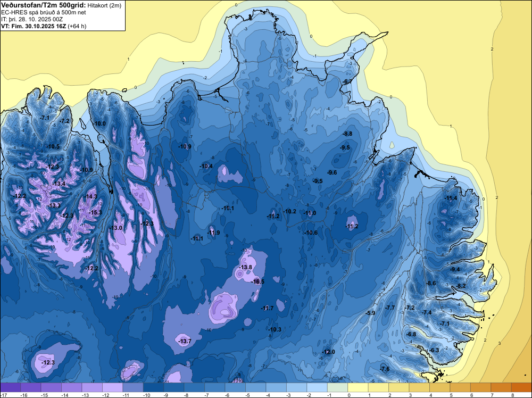Click the 8 tick label on legend

(512, 395)
